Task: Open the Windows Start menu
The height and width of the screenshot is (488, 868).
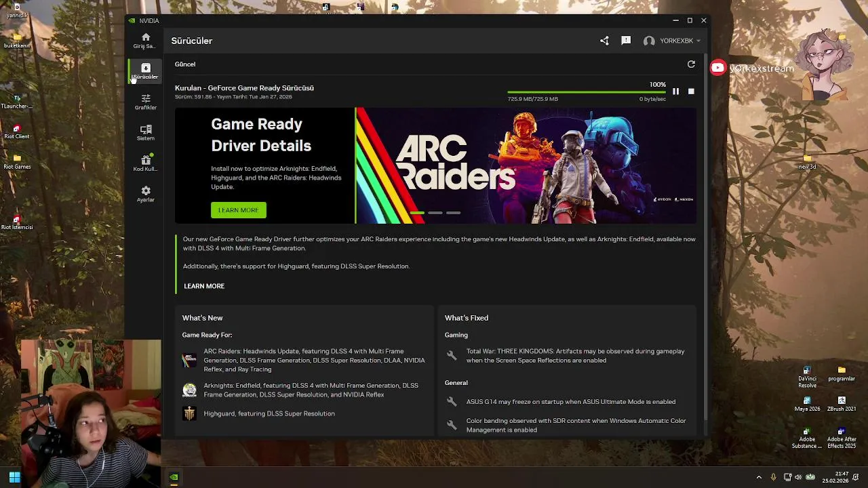Action: 14,477
